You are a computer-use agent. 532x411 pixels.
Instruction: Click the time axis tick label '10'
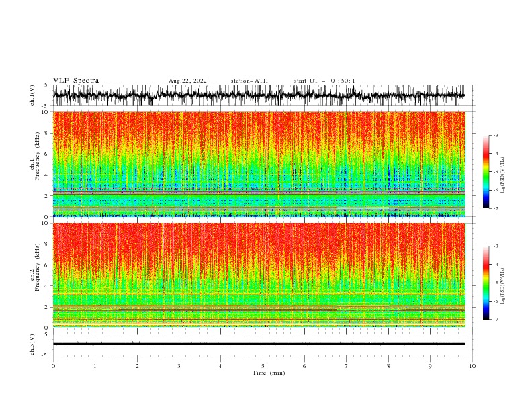click(x=472, y=366)
